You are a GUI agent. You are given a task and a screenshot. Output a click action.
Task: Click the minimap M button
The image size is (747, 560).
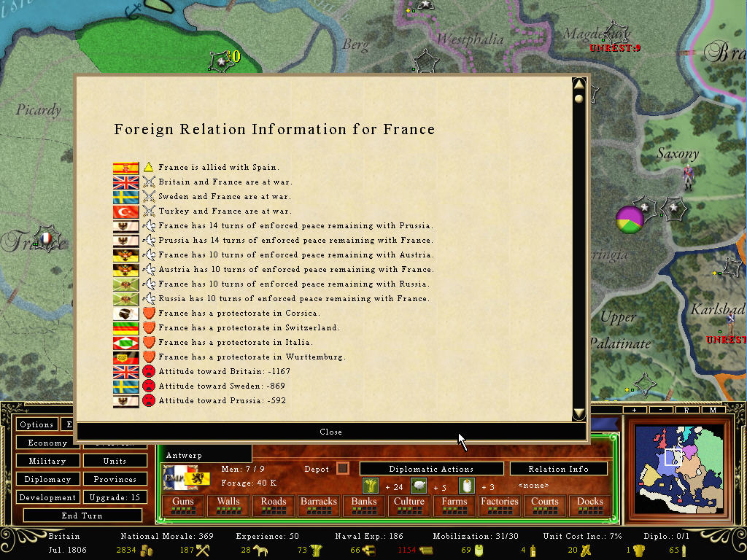[x=713, y=410]
